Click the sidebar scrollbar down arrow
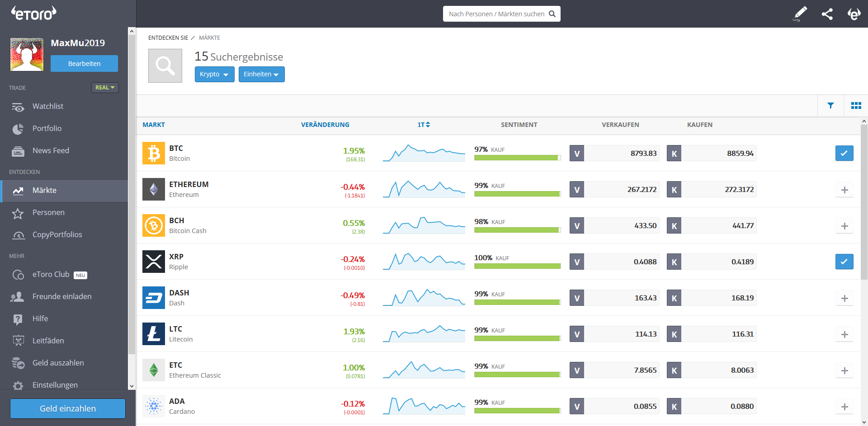 (132, 386)
